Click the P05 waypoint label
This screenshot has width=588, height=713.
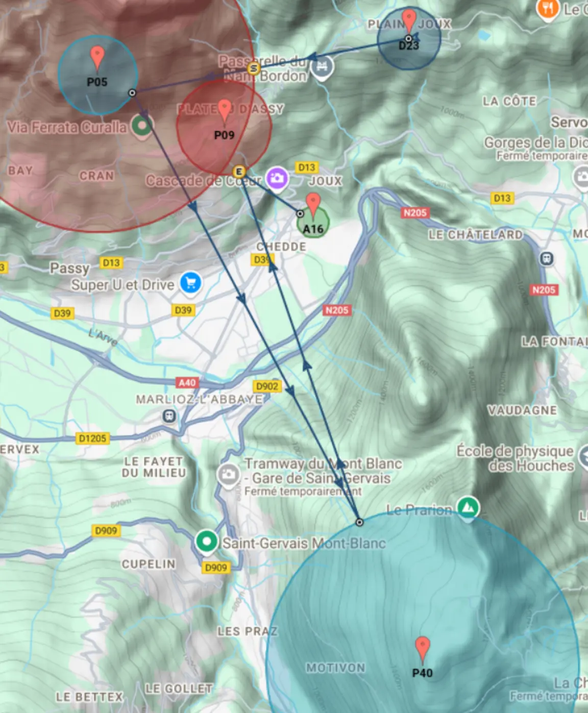[97, 82]
